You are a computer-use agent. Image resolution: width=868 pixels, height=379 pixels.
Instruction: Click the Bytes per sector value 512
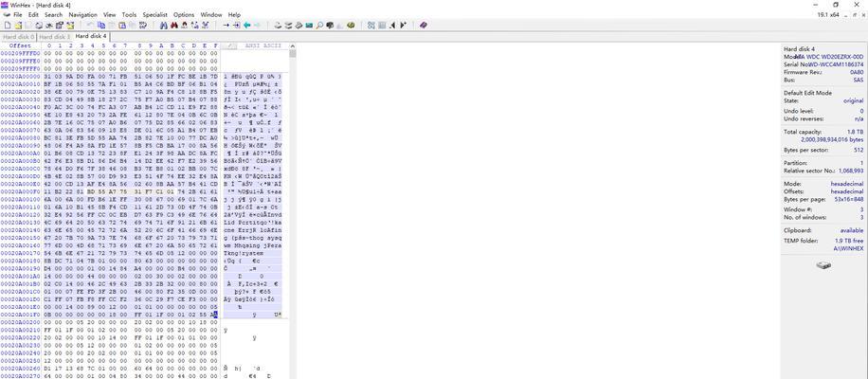click(859, 151)
